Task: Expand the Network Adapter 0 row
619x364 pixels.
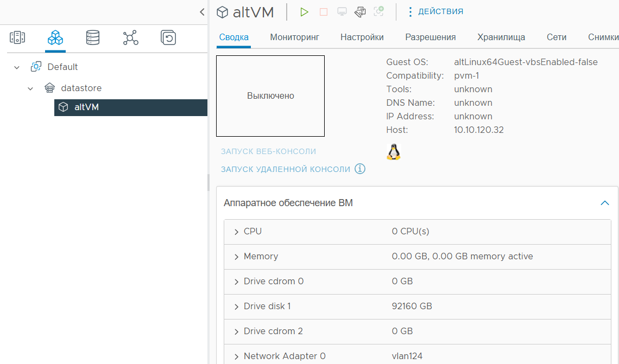Action: click(x=236, y=356)
